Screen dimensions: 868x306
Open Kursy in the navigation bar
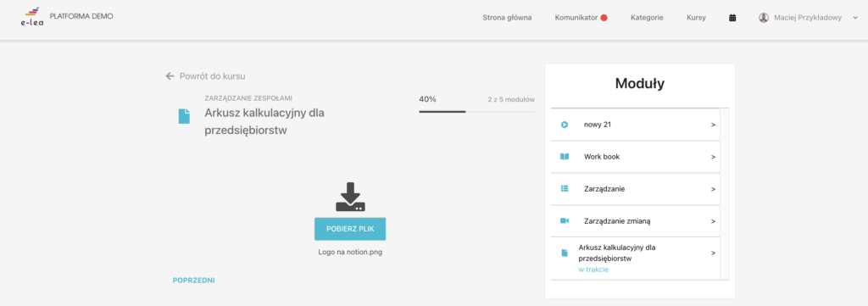point(696,18)
